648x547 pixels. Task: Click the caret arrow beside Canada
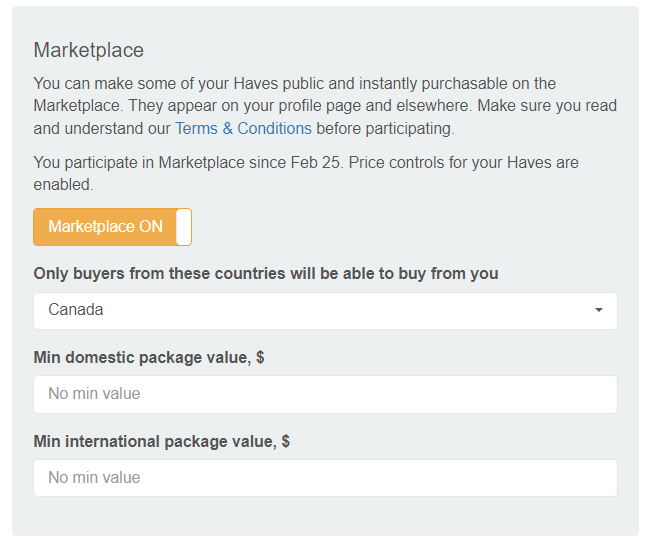598,310
